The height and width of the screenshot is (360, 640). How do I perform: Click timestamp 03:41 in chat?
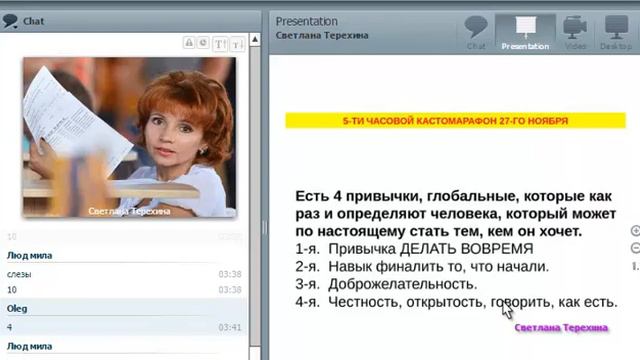click(230, 327)
